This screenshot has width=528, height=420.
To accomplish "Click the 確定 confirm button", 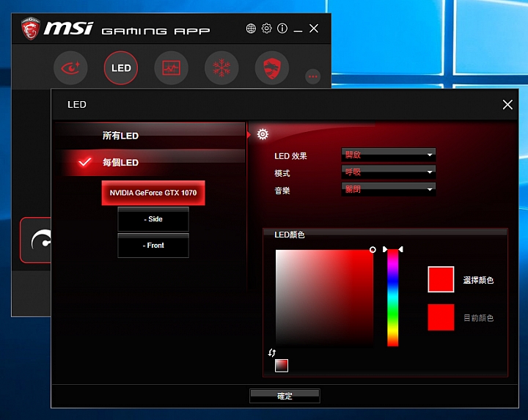I will click(285, 396).
